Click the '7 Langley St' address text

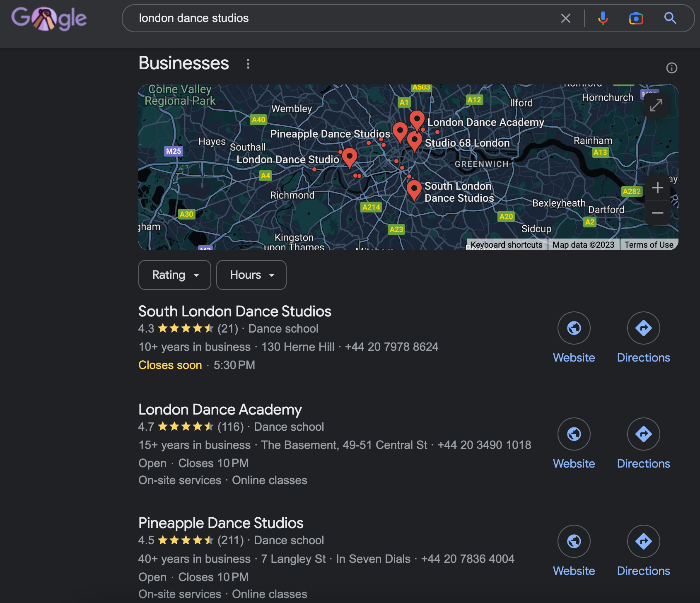(x=293, y=559)
